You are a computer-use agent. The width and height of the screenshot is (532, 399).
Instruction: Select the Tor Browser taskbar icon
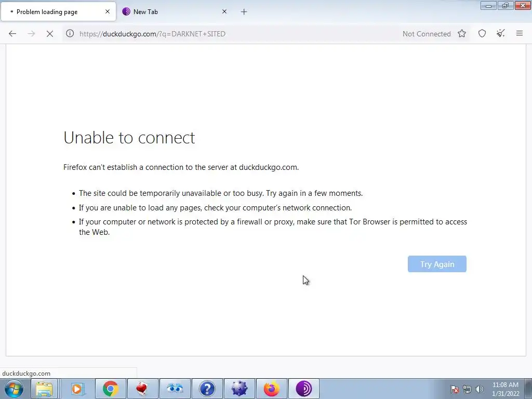point(303,389)
